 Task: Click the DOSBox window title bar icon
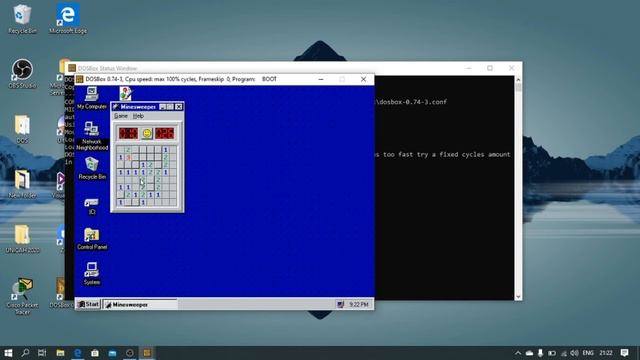coord(80,79)
